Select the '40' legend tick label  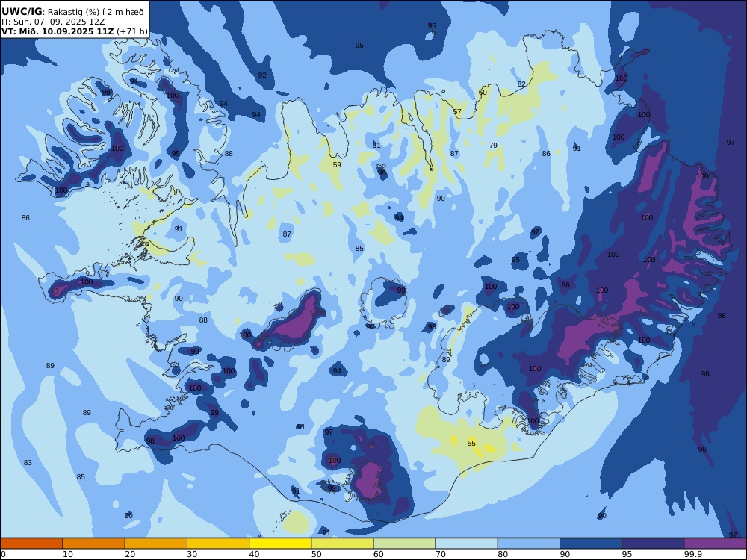click(x=255, y=554)
